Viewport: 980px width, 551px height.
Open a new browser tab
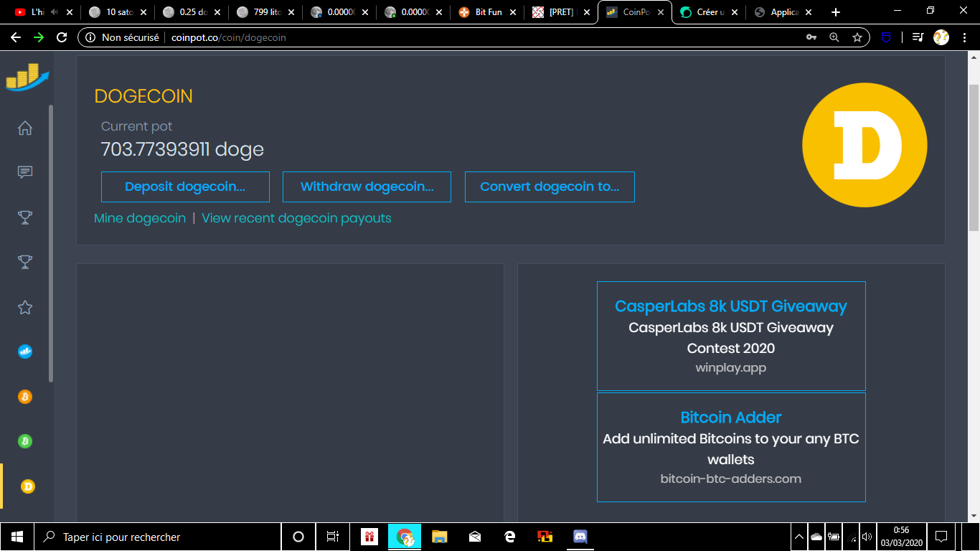pos(836,12)
